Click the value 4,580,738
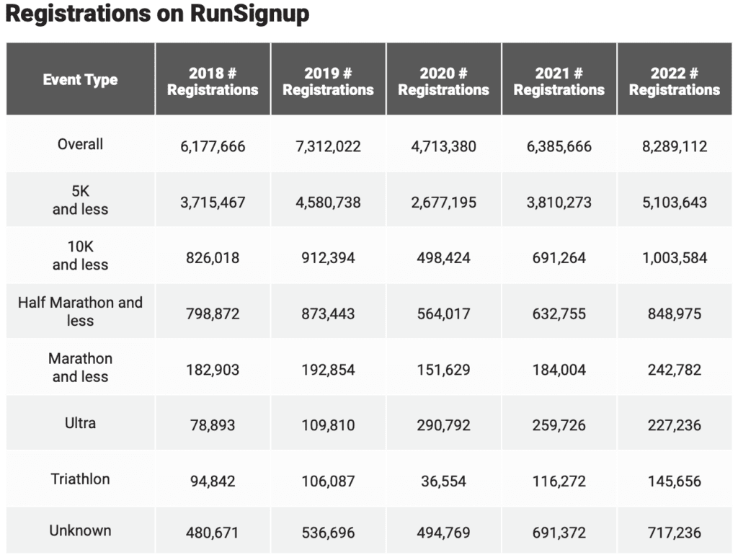The image size is (738, 560). (x=328, y=203)
